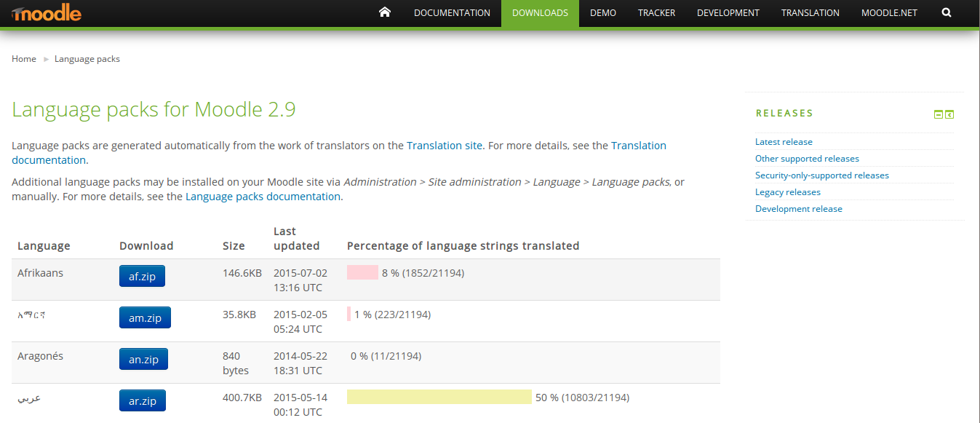Click the 840 bytes size cell

pyautogui.click(x=236, y=363)
